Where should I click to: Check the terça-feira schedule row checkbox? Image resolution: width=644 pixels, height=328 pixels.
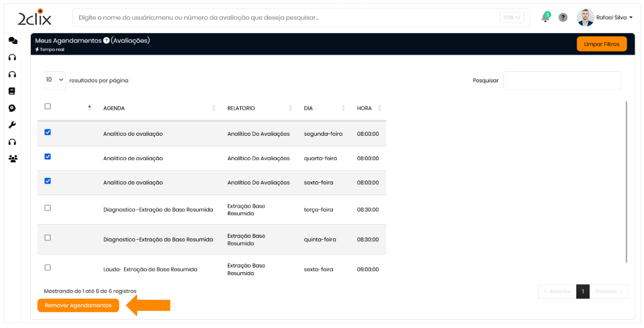48,208
